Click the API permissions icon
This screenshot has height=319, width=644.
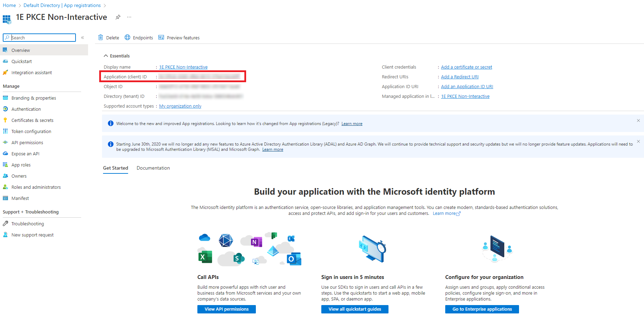(5, 142)
